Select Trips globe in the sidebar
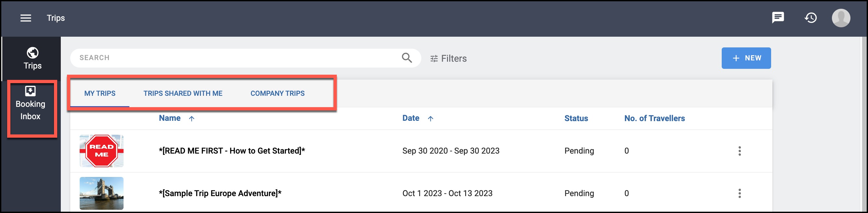The height and width of the screenshot is (213, 868). (x=33, y=58)
